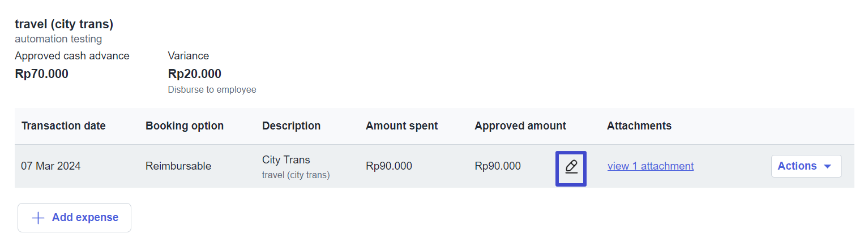Expand the Actions dropdown caret

click(827, 166)
